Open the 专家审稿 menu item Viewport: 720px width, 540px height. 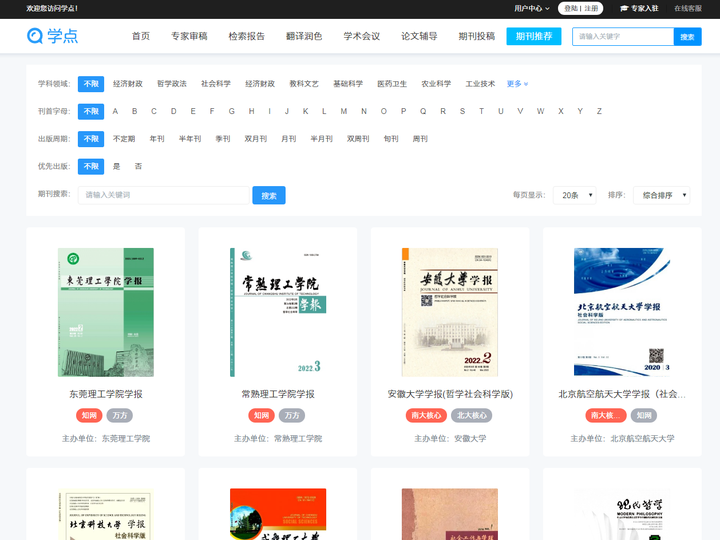(189, 36)
